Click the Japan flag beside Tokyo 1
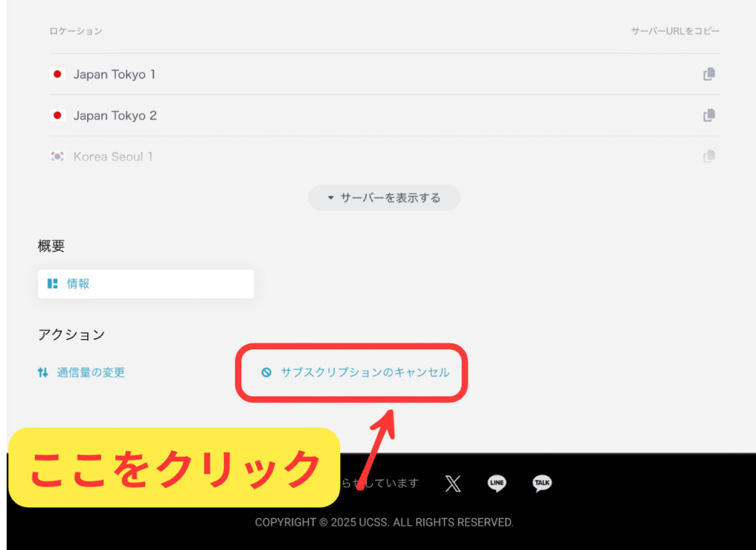This screenshot has height=550, width=756. (x=57, y=75)
